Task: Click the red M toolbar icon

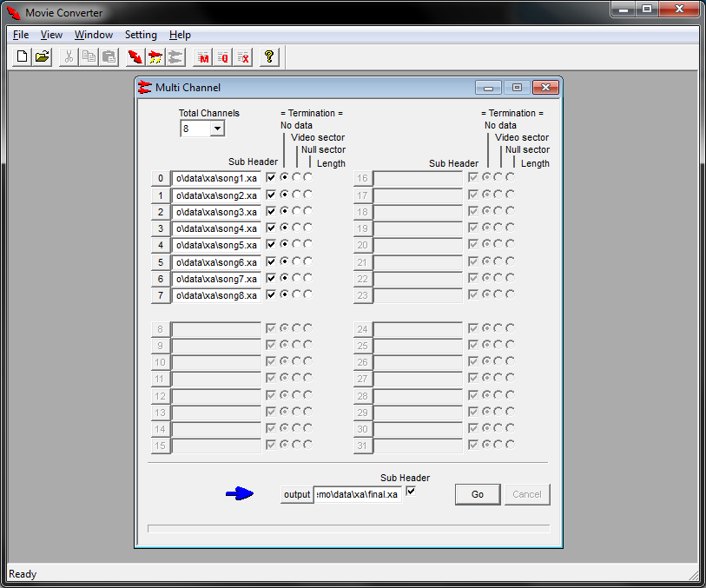Action: coord(203,57)
